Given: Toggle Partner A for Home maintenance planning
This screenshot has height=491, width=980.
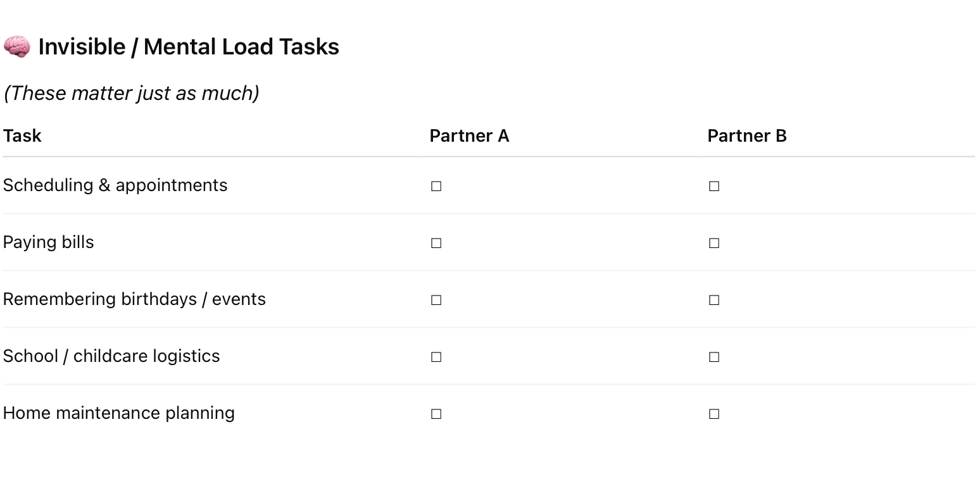Looking at the screenshot, I should pos(436,414).
